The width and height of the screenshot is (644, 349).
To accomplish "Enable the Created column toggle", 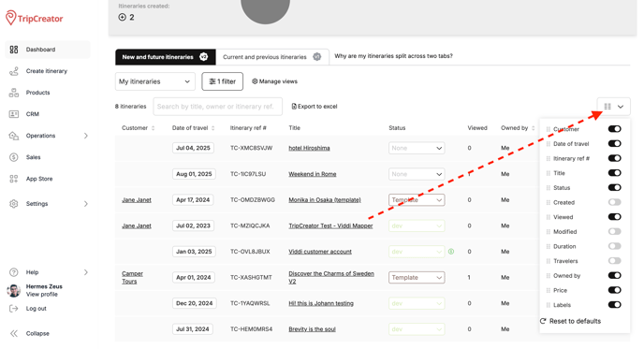I will [614, 202].
